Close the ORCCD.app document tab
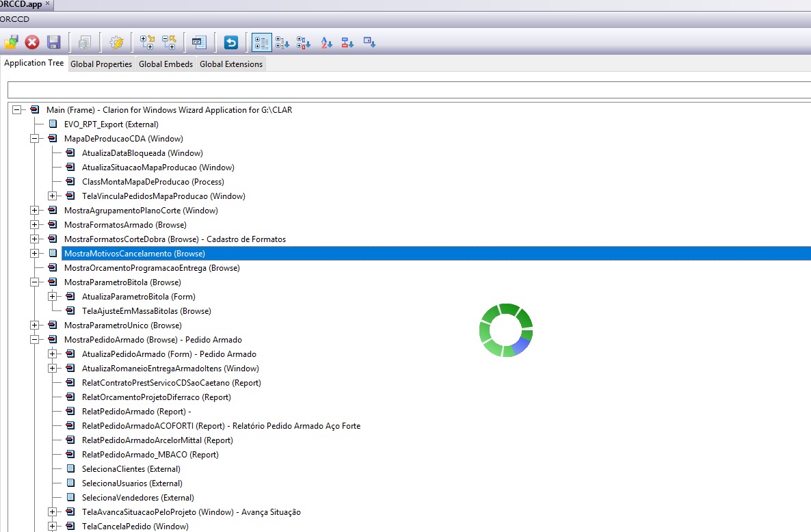 pos(47,4)
